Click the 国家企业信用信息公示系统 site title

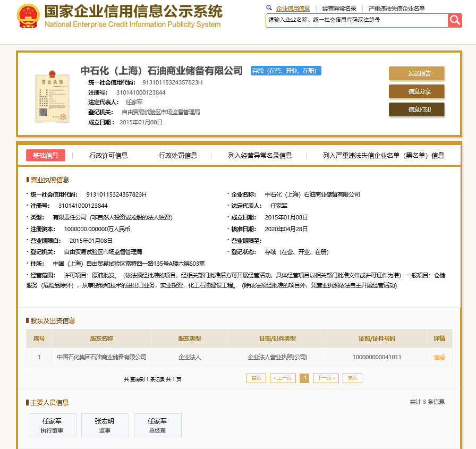(x=133, y=12)
